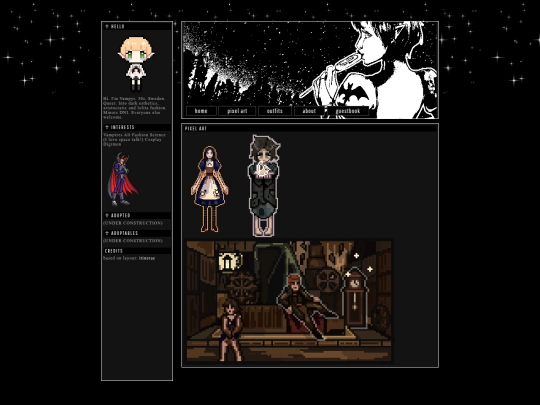Open the outfits page
Viewport: 540px width, 405px height.
pyautogui.click(x=275, y=111)
